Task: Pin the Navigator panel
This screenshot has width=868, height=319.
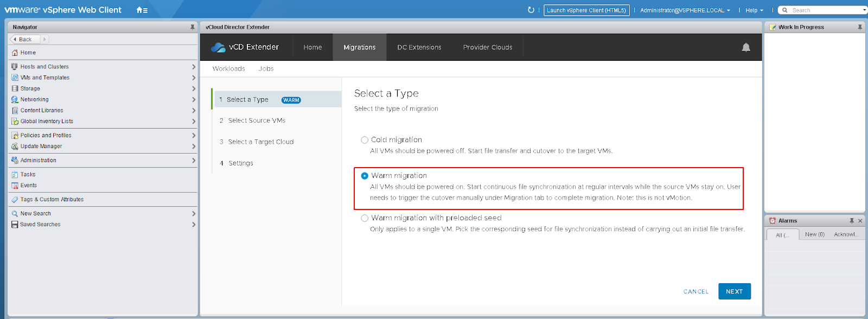Action: (192, 27)
